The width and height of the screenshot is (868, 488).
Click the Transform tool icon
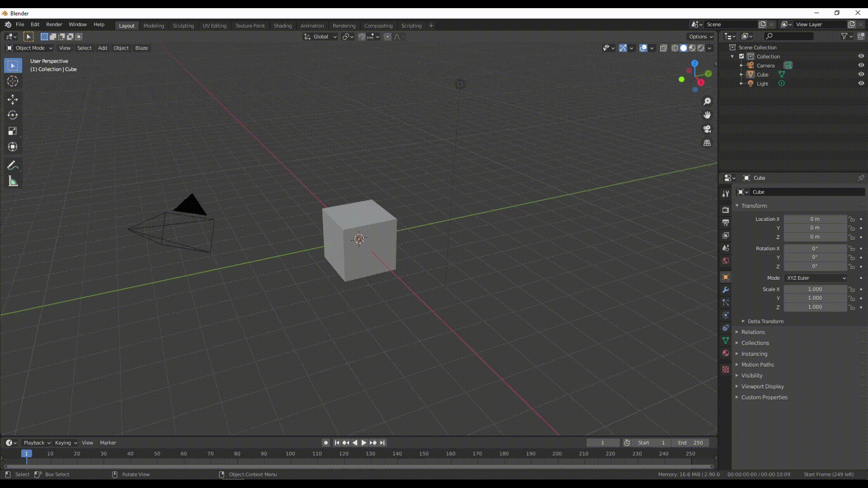click(x=13, y=146)
